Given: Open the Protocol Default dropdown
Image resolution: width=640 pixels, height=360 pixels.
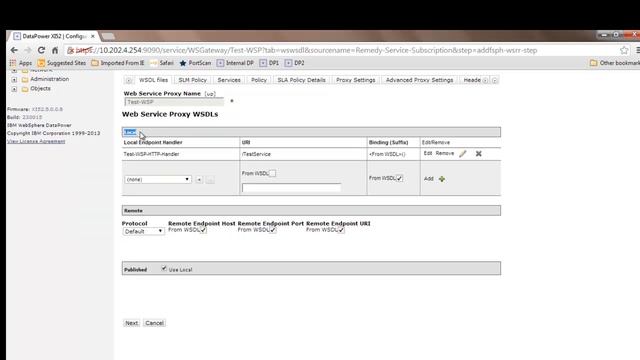Looking at the screenshot, I should (143, 231).
